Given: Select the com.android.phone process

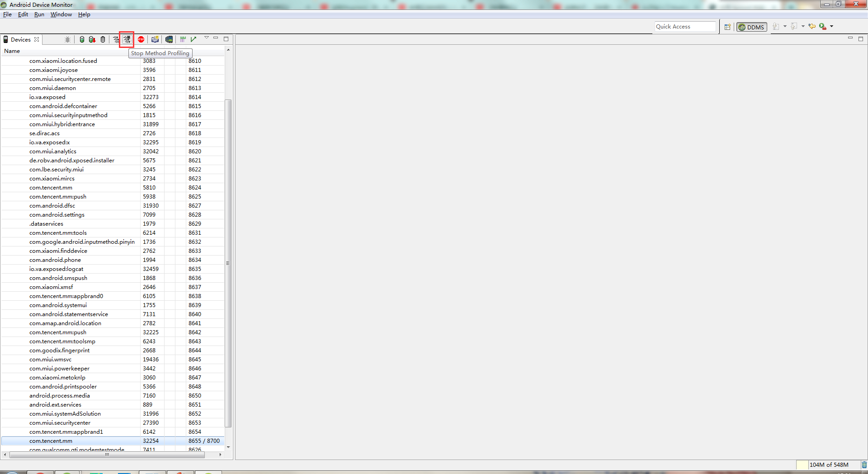Looking at the screenshot, I should click(113, 260).
